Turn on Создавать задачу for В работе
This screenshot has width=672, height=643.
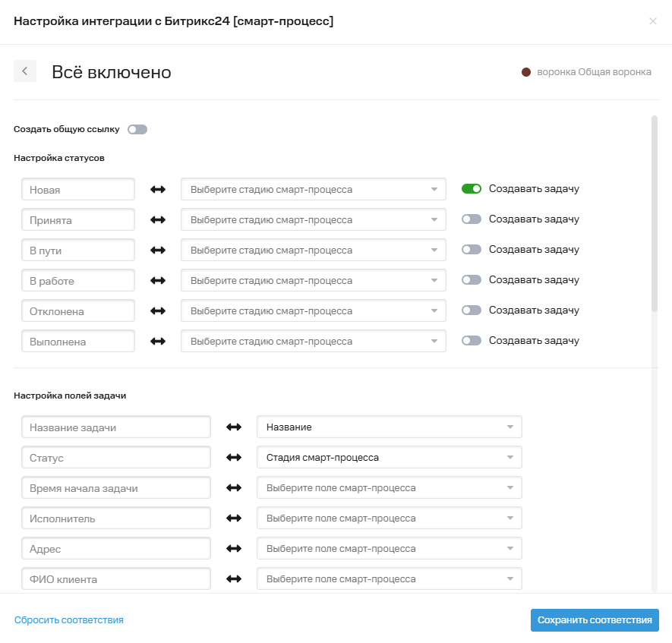[x=472, y=280]
